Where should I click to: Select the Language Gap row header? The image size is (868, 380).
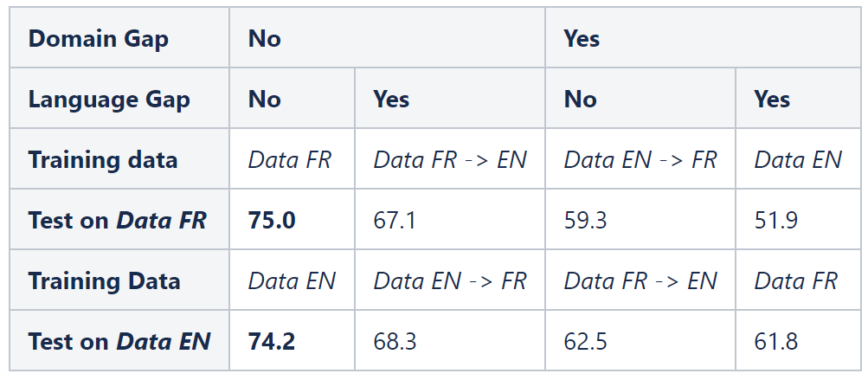119,98
